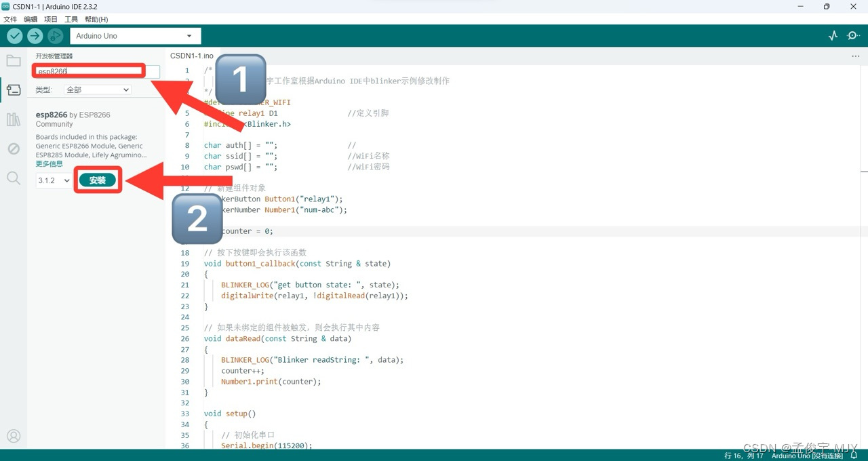Image resolution: width=868 pixels, height=461 pixels.
Task: Click the Arduino IDE title bar logo
Action: 5,6
